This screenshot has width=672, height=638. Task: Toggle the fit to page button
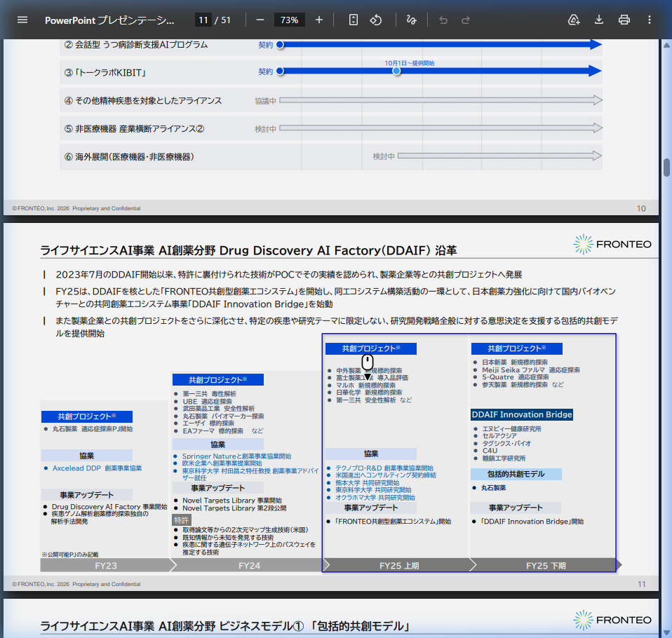(x=354, y=20)
